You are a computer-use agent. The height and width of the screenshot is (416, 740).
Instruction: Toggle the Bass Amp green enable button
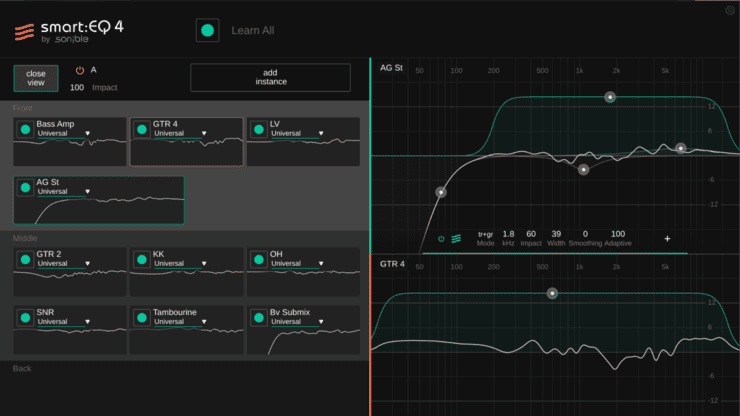click(25, 129)
